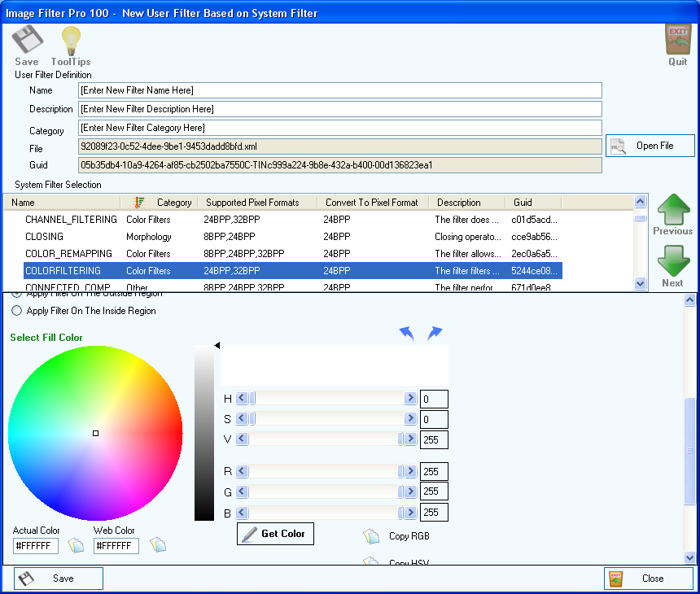This screenshot has width=700, height=594.
Task: Decrease H slider with left arrow
Action: (242, 398)
